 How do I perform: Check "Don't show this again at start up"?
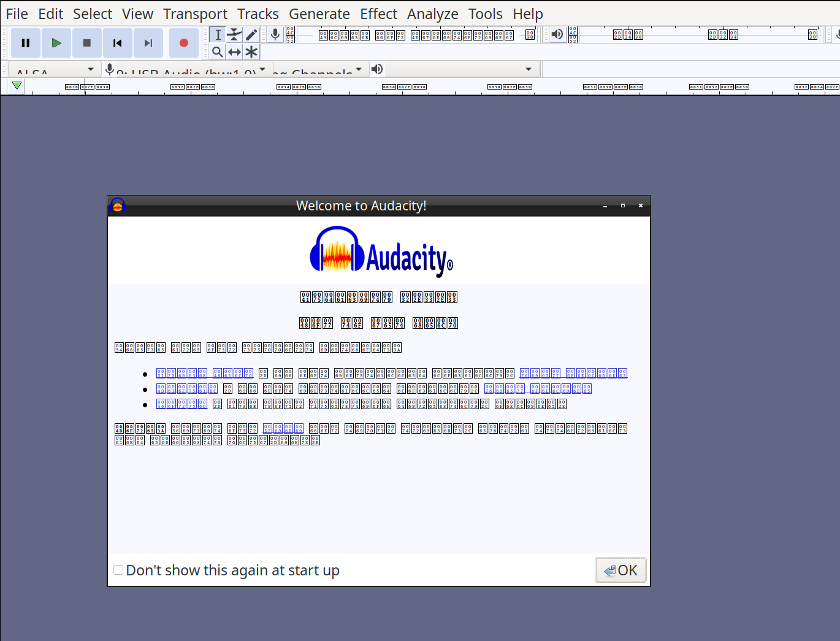(x=119, y=570)
